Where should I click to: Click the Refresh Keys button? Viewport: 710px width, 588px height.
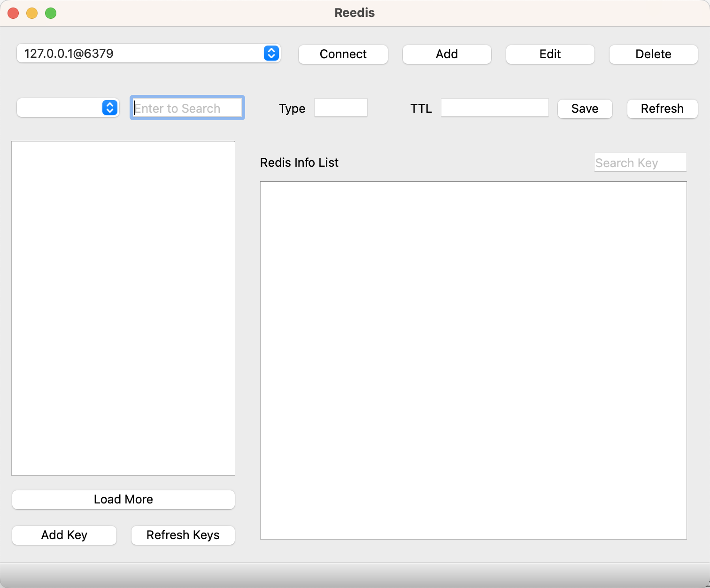coord(183,535)
